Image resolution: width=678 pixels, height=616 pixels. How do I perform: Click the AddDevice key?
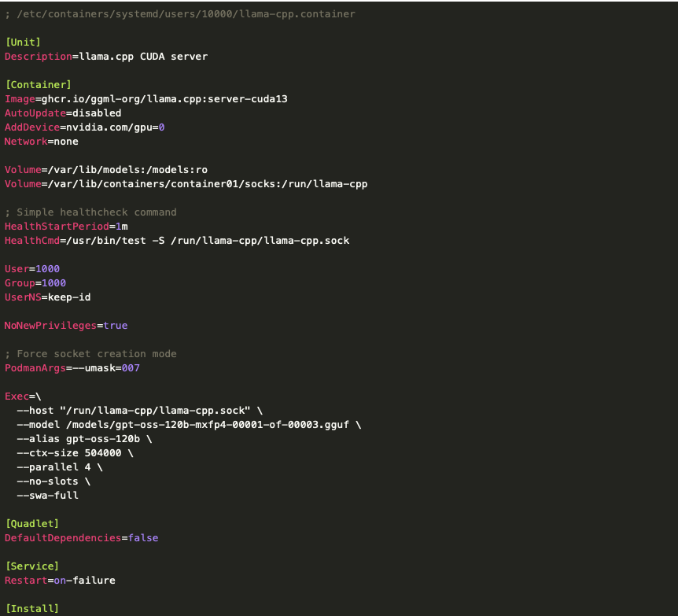(32, 127)
